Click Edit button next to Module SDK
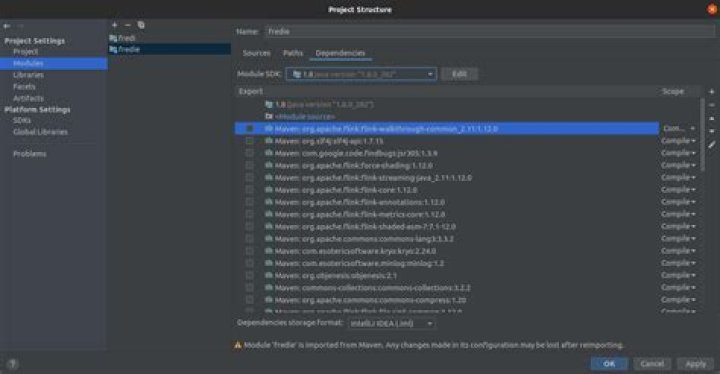720x374 pixels. pyautogui.click(x=459, y=74)
